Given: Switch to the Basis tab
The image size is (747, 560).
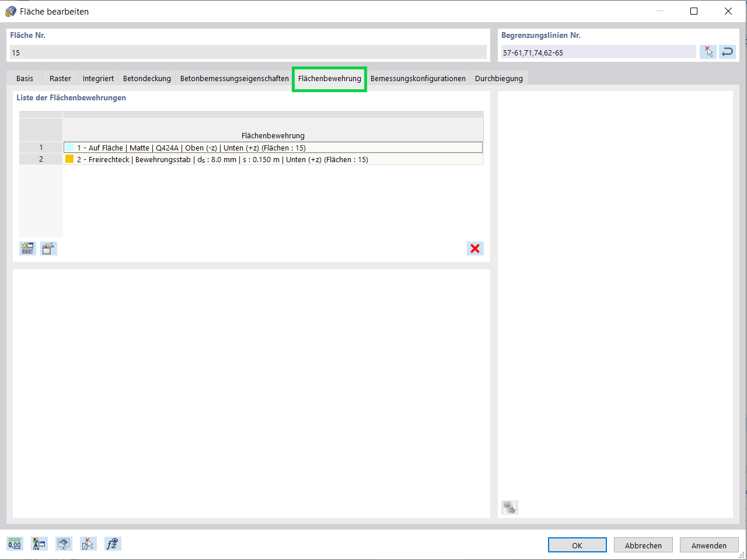Looking at the screenshot, I should (25, 78).
